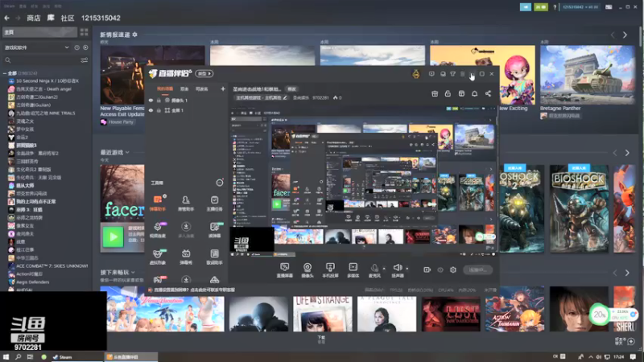The height and width of the screenshot is (362, 644).
Task: Toggle visibility of 摄像头 1 source
Action: [151, 100]
